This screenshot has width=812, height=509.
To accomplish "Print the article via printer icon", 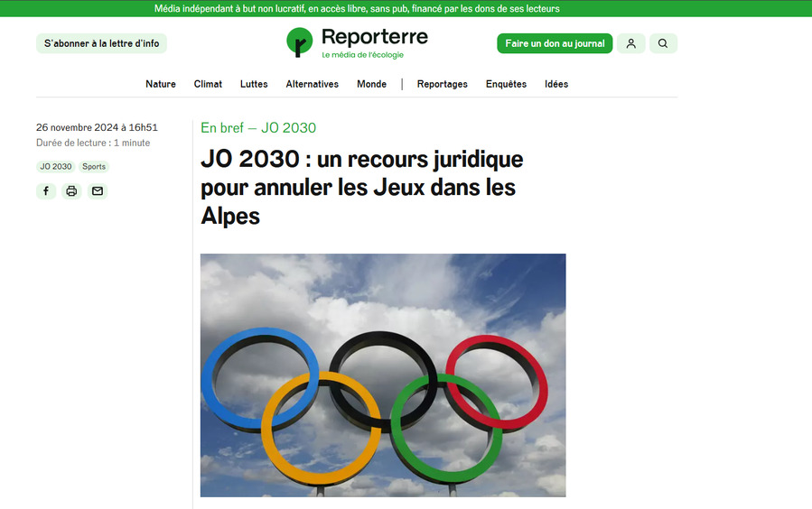I will (x=71, y=191).
